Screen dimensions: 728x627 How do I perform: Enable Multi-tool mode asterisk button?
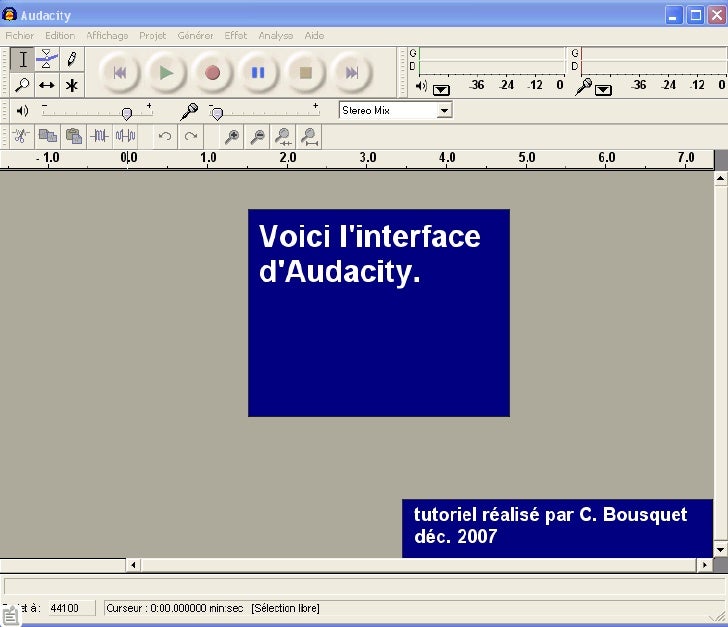click(x=72, y=85)
